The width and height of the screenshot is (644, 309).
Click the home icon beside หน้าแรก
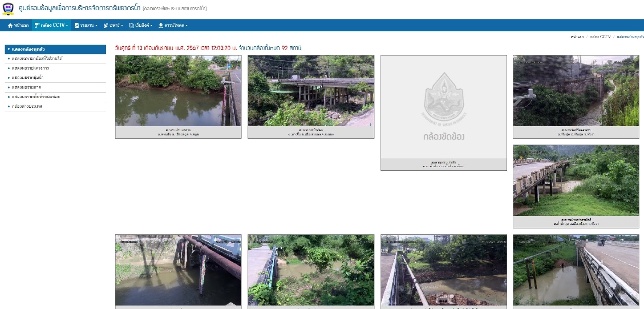click(x=10, y=25)
